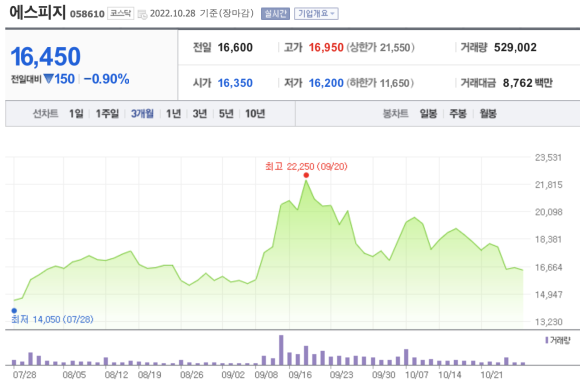
Task: Click the 23,531 y-axis label
Action: point(549,158)
